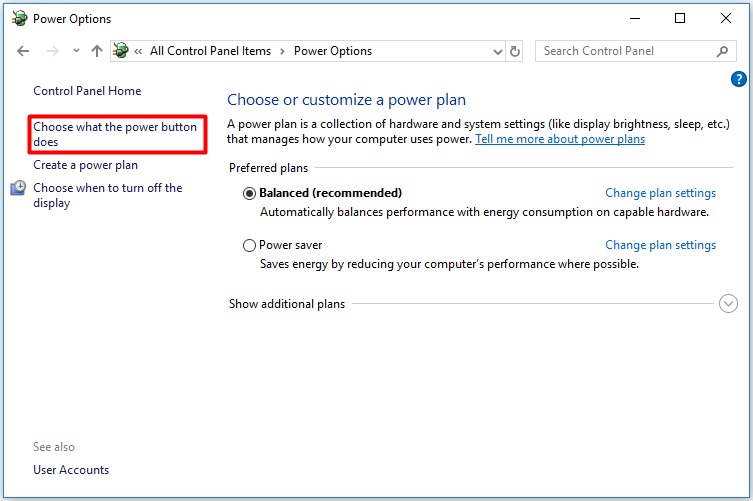Close the Power Options window

coord(726,18)
